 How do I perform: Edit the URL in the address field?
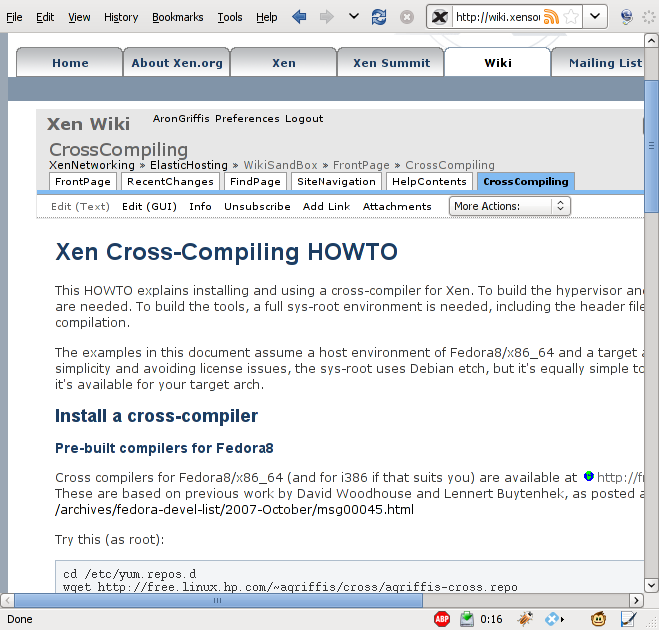click(498, 17)
